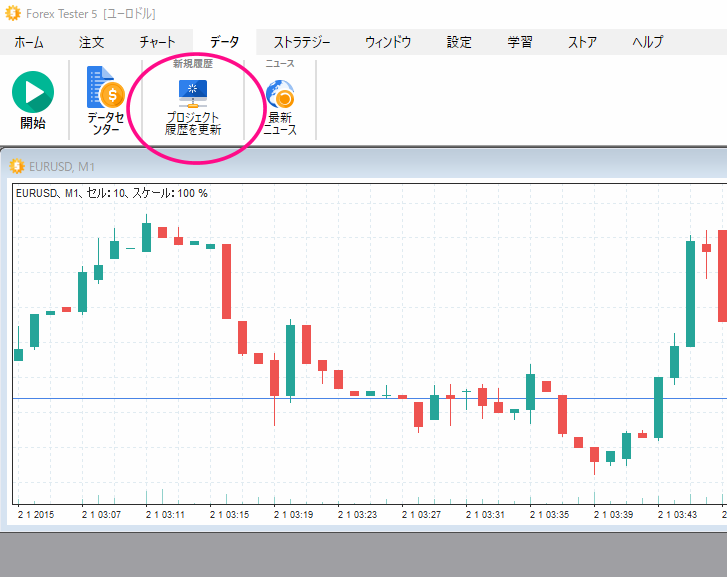
Task: Click the ニュース group label
Action: (x=280, y=64)
